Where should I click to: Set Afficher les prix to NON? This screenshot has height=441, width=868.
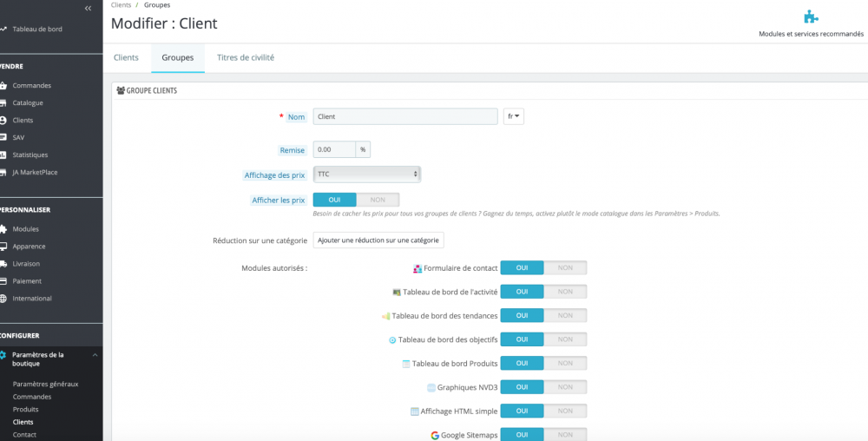tap(378, 200)
